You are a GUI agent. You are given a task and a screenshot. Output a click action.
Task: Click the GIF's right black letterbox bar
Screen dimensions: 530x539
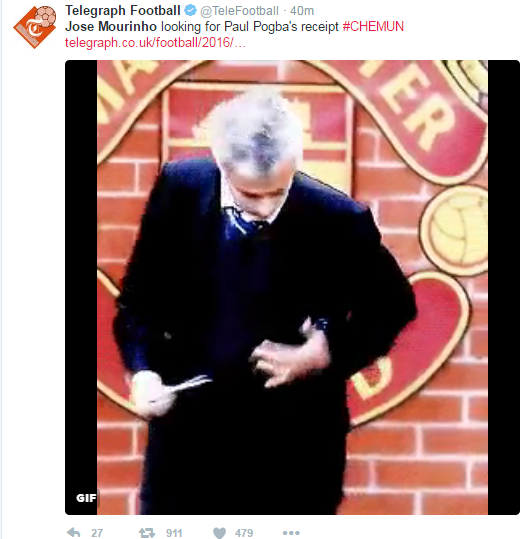[504, 287]
